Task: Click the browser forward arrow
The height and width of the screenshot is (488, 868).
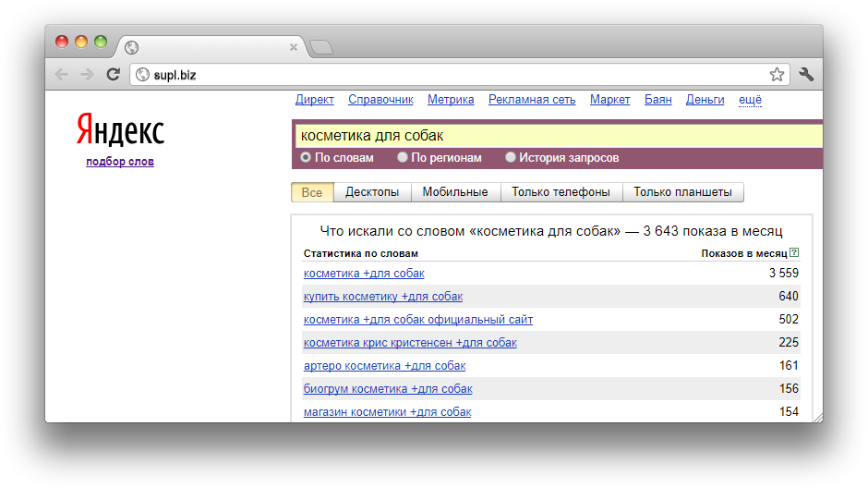Action: pyautogui.click(x=87, y=74)
